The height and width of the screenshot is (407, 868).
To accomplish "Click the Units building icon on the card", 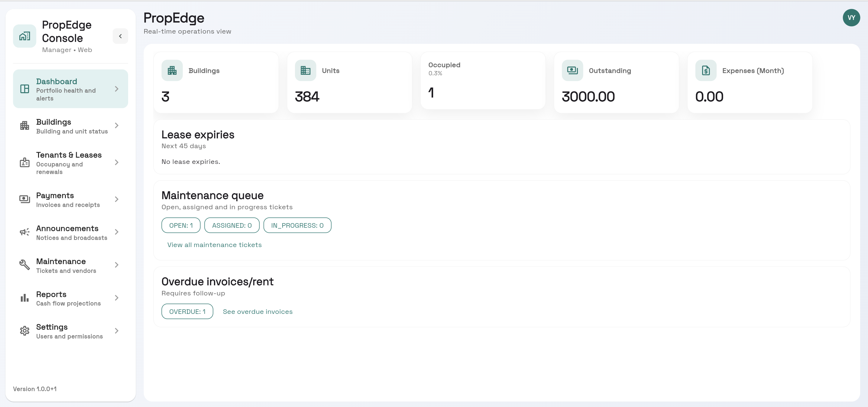I will [305, 70].
